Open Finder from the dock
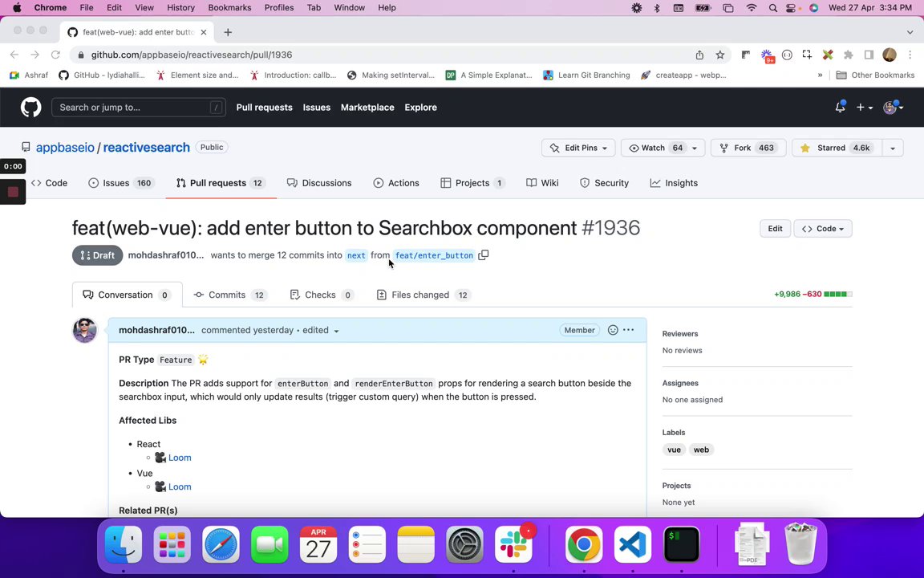The height and width of the screenshot is (578, 924). pyautogui.click(x=124, y=544)
